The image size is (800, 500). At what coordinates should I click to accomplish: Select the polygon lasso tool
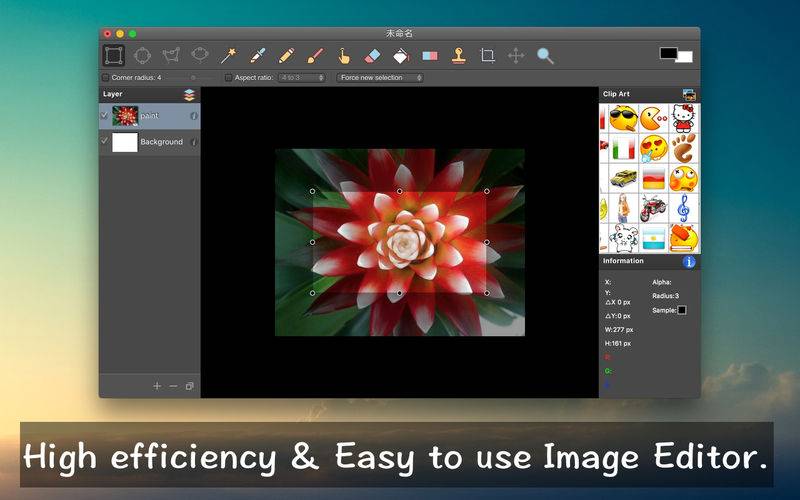[x=171, y=55]
